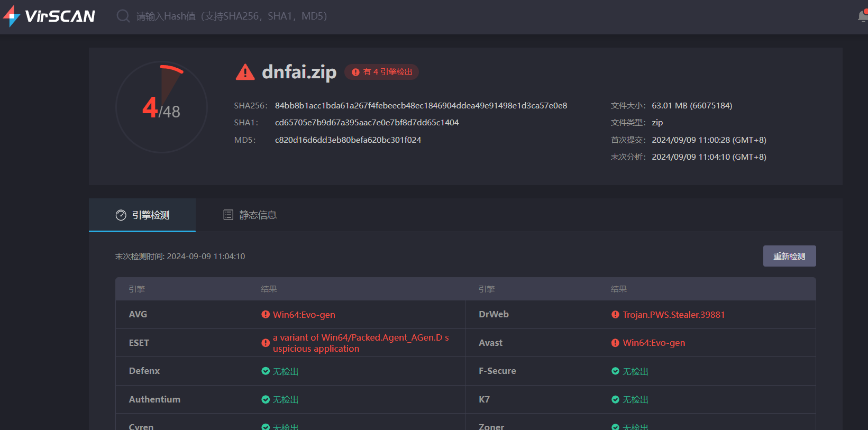Click F-Secure's 无检出 result
This screenshot has height=430, width=868.
[635, 371]
